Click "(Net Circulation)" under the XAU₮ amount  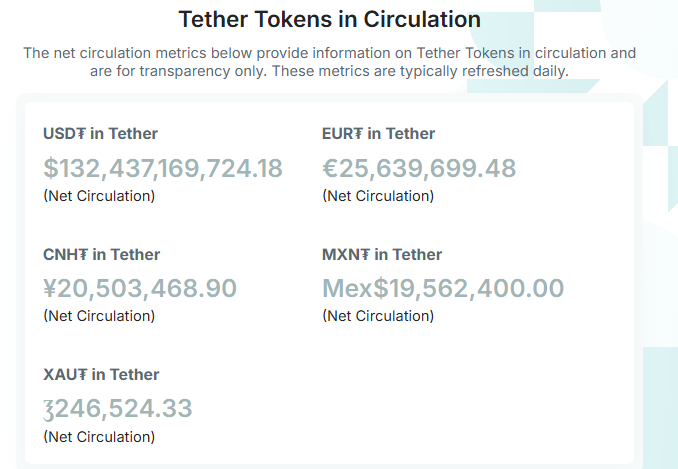(99, 437)
